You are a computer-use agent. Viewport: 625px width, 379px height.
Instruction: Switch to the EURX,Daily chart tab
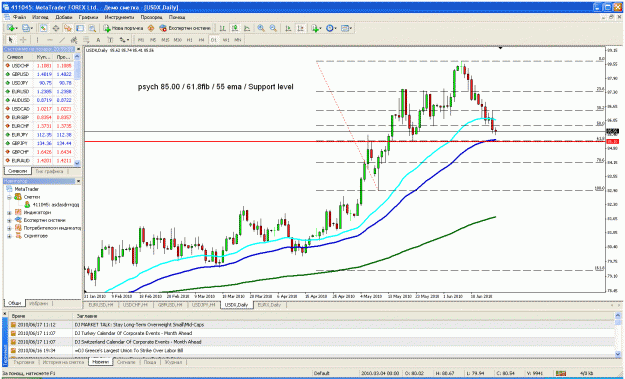[269, 304]
